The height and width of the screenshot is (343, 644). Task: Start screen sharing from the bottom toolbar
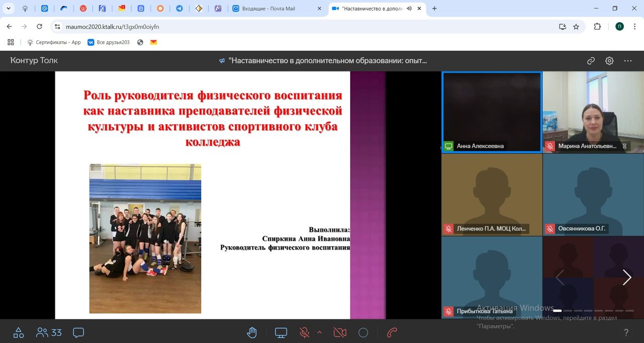point(281,332)
